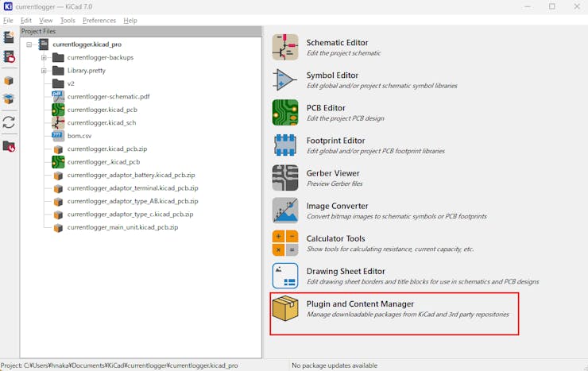This screenshot has width=588, height=371.
Task: Select currentlogger_adaptor_battery.kicad_pcb.zip in tree
Action: (131, 175)
